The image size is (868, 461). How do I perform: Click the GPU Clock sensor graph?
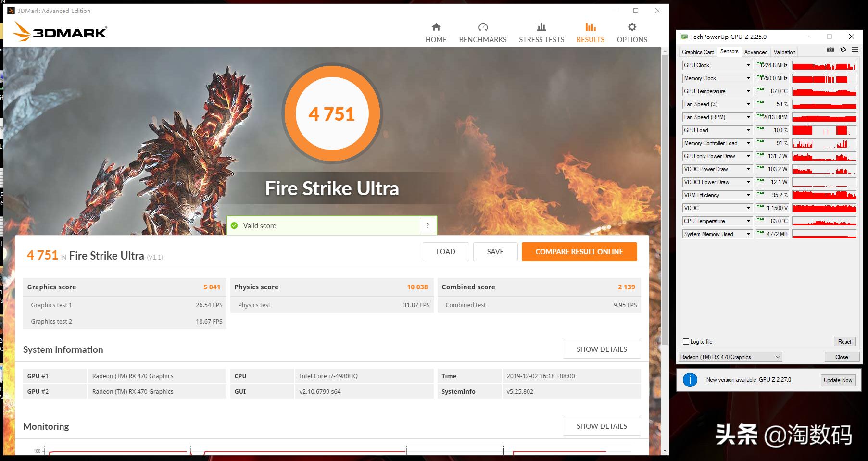[824, 65]
